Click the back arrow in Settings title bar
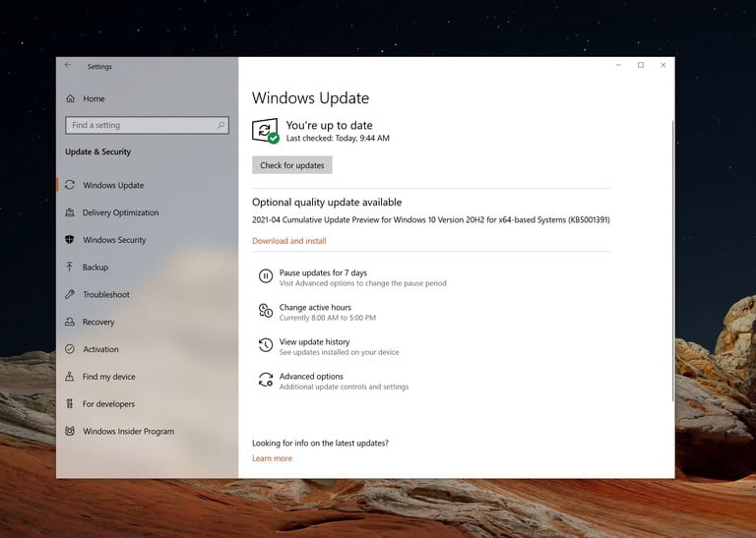Screen dimensions: 756x538 (x=68, y=65)
